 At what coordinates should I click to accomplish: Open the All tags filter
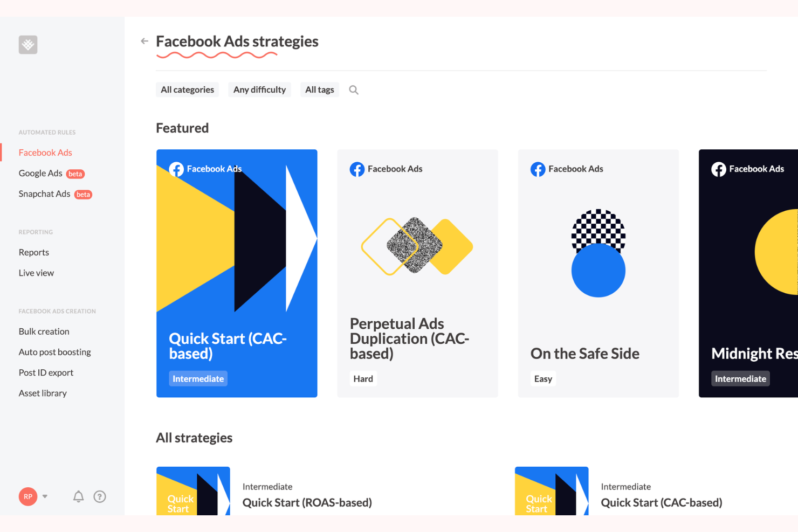(319, 89)
